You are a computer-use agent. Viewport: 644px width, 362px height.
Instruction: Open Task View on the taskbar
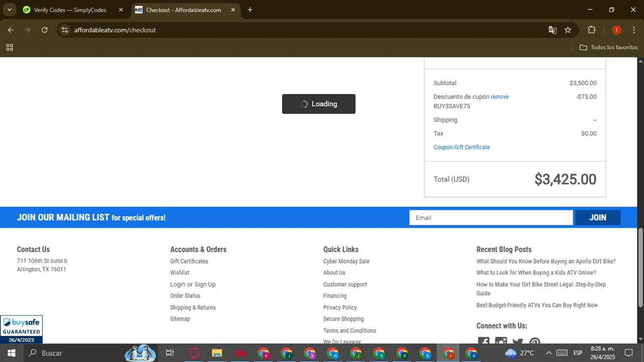[x=170, y=353]
